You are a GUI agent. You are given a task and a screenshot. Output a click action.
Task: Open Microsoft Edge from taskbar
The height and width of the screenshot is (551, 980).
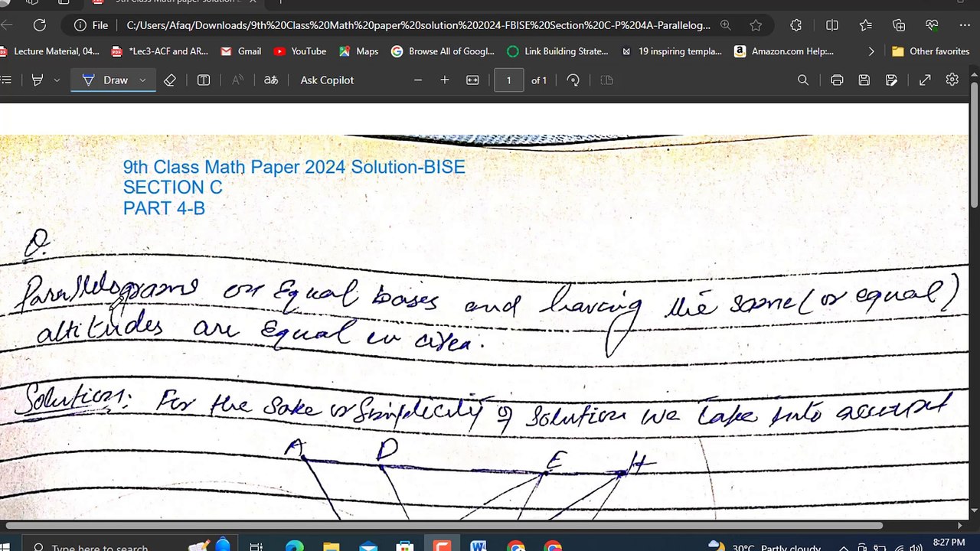coord(294,546)
